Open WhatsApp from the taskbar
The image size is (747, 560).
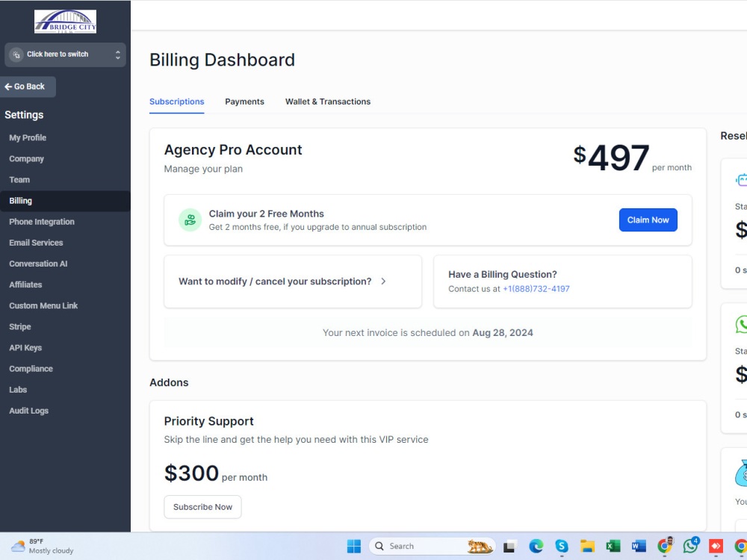tap(690, 547)
